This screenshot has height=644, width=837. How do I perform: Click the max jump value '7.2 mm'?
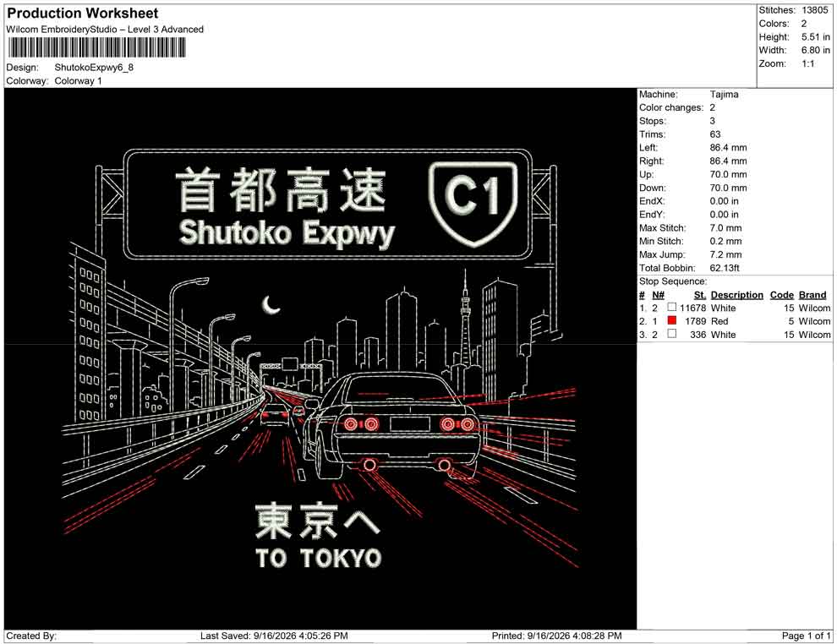(725, 254)
